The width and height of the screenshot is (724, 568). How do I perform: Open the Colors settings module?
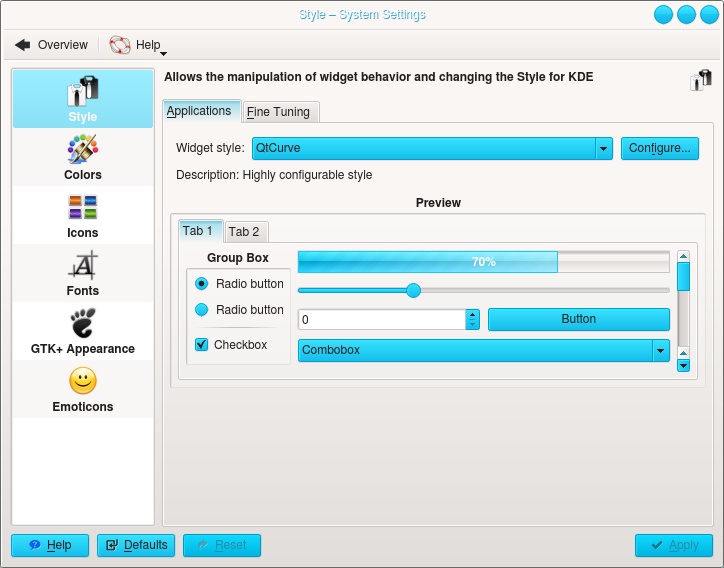pos(83,157)
